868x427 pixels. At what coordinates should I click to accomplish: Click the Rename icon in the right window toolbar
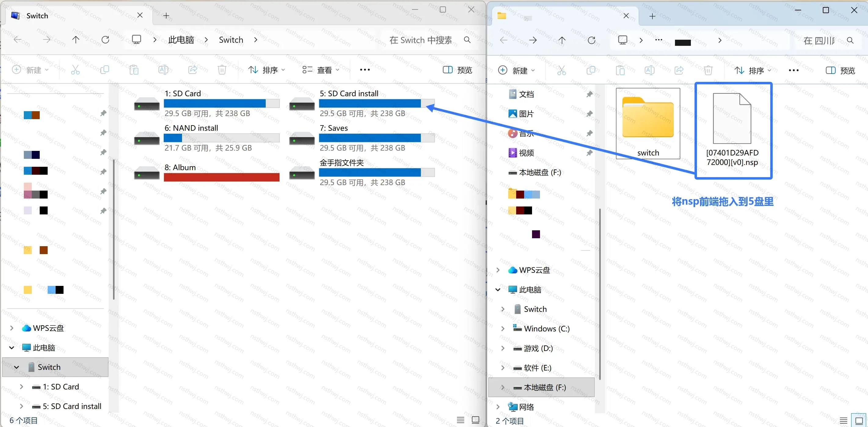coord(649,71)
